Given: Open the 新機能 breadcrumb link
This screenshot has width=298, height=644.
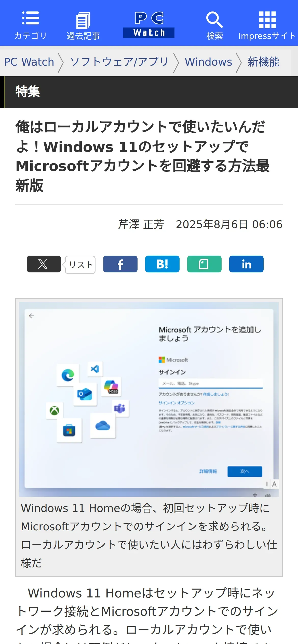Looking at the screenshot, I should point(264,62).
